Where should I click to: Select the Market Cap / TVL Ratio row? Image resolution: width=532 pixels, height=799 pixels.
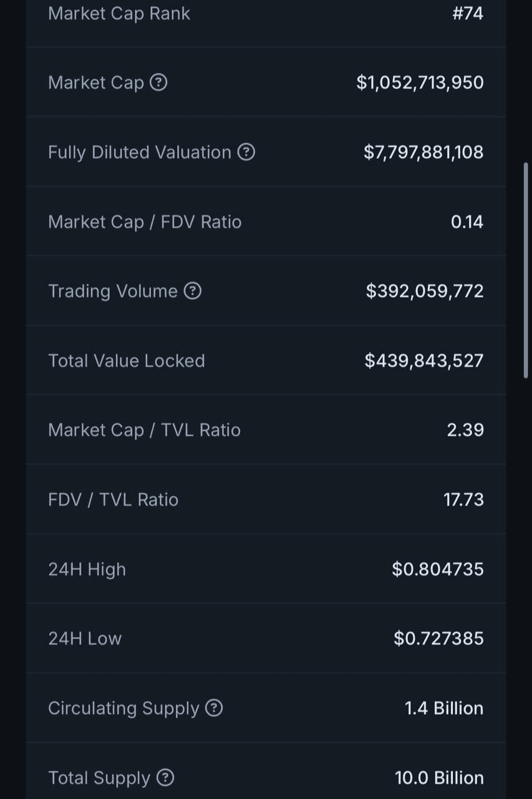pyautogui.click(x=266, y=430)
